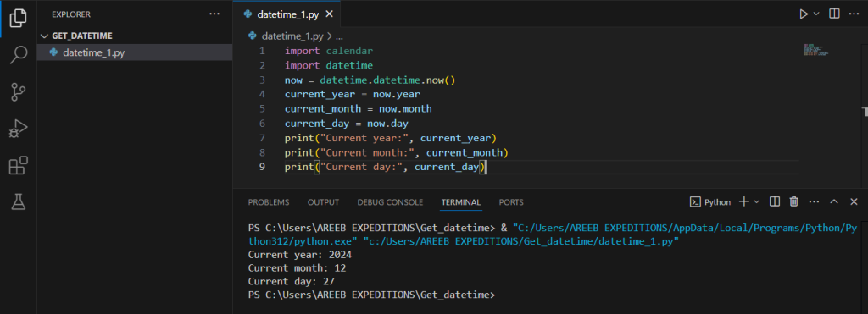This screenshot has width=868, height=314.
Task: Click the breadcrumb trailing ellipsis
Action: coord(340,36)
